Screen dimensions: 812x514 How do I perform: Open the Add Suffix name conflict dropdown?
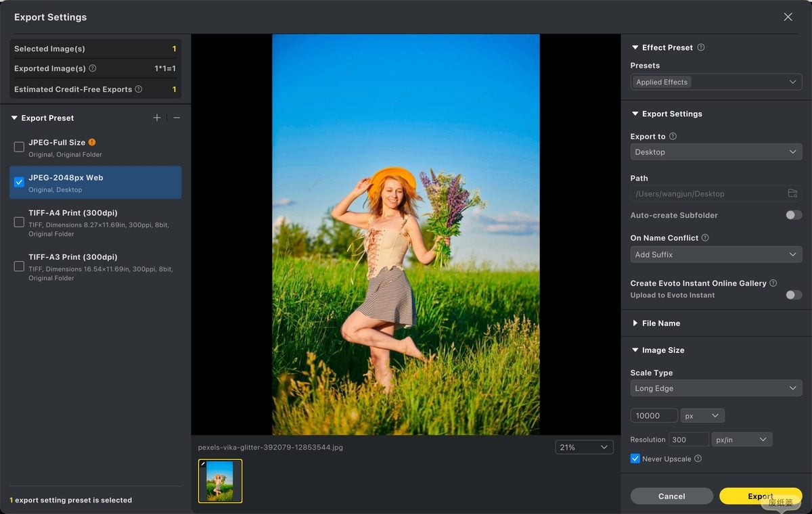716,254
